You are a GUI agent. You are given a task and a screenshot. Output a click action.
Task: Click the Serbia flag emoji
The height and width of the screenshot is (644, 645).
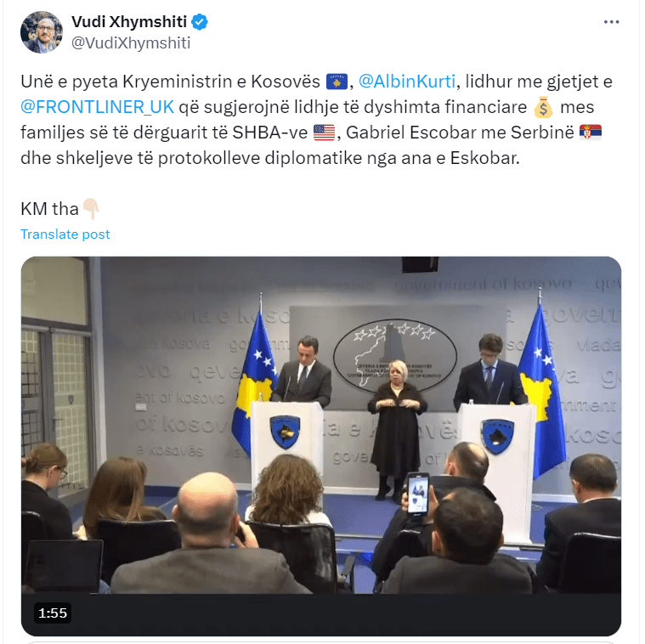[591, 133]
